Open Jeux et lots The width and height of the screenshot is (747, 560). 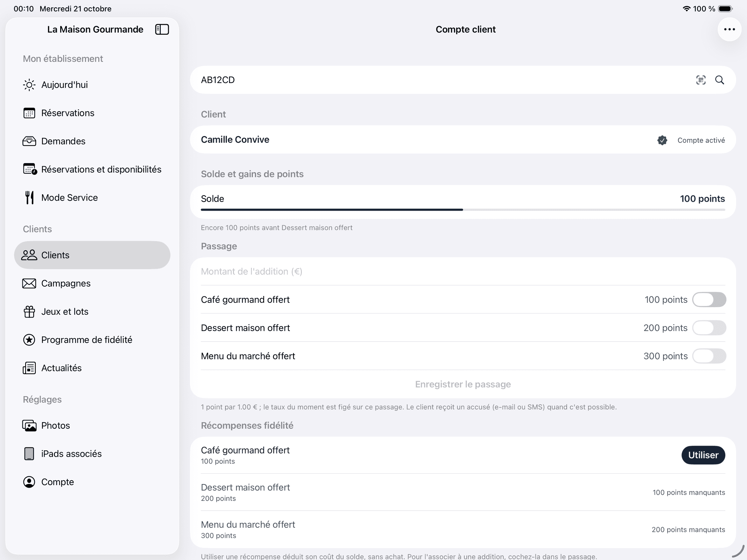pyautogui.click(x=92, y=311)
